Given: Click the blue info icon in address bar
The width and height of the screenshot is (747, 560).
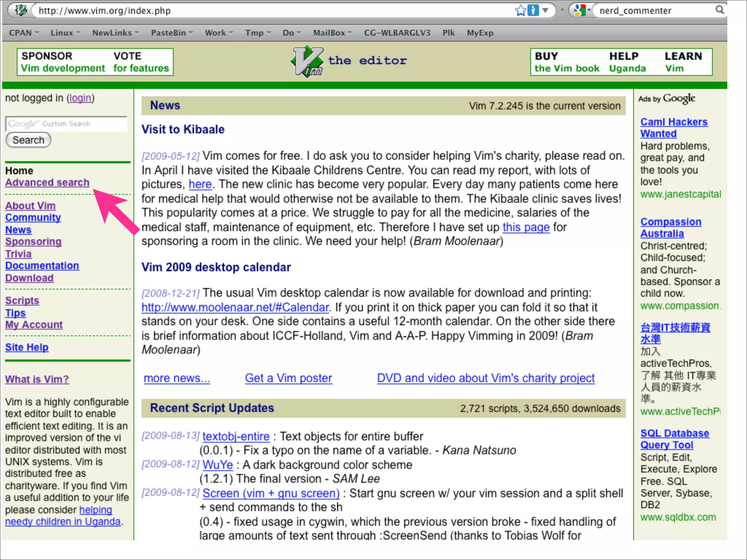Looking at the screenshot, I should [x=533, y=10].
